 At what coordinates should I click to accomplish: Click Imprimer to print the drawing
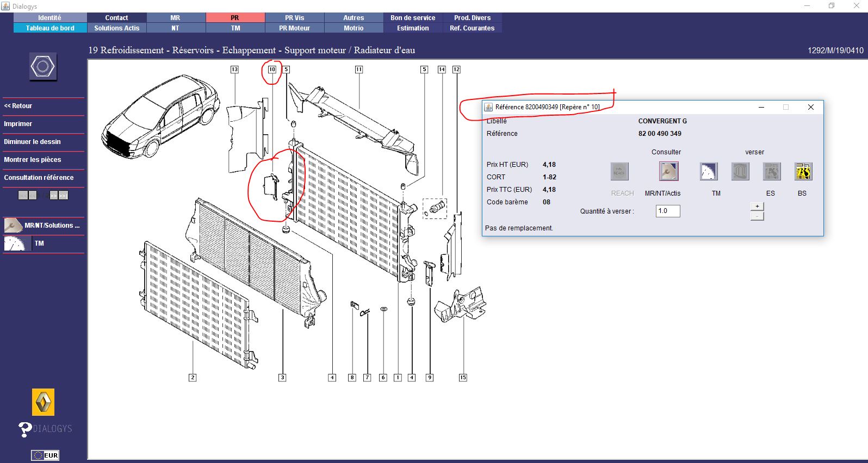point(18,124)
